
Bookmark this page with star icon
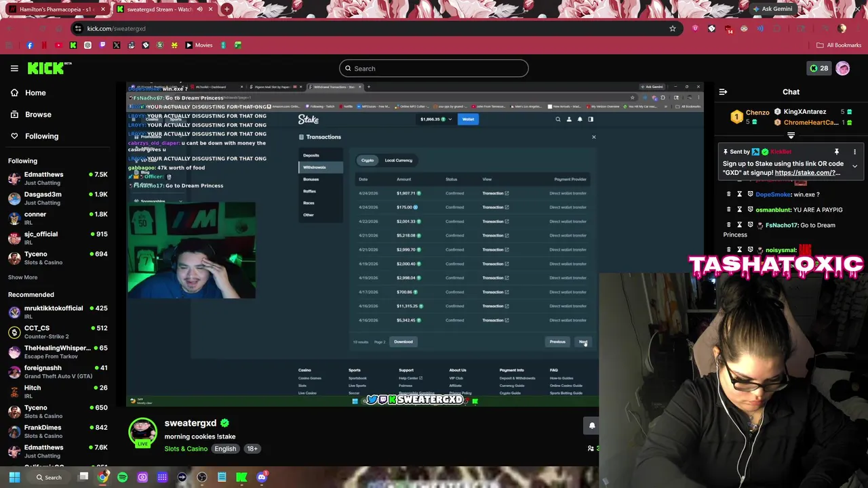[x=672, y=28]
